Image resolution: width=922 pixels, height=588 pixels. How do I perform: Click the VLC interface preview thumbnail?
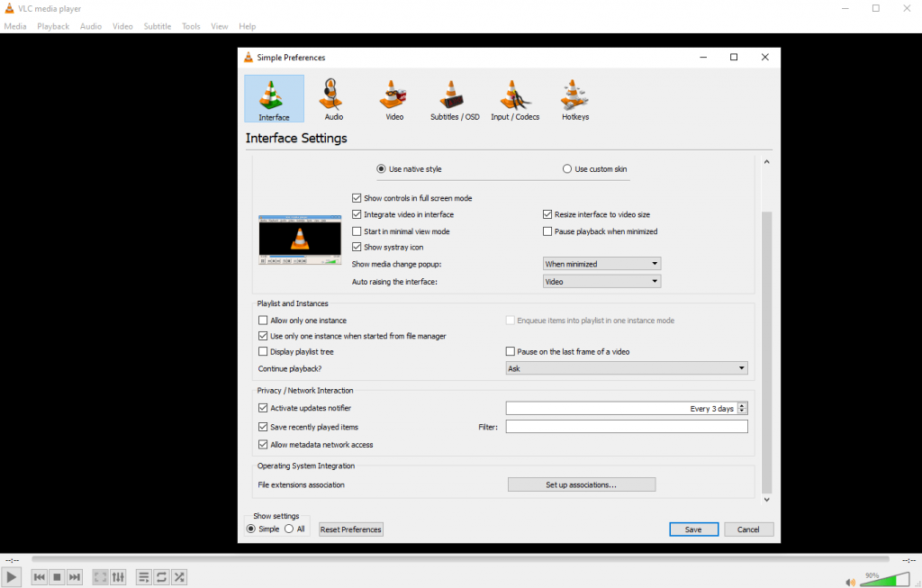click(x=300, y=240)
